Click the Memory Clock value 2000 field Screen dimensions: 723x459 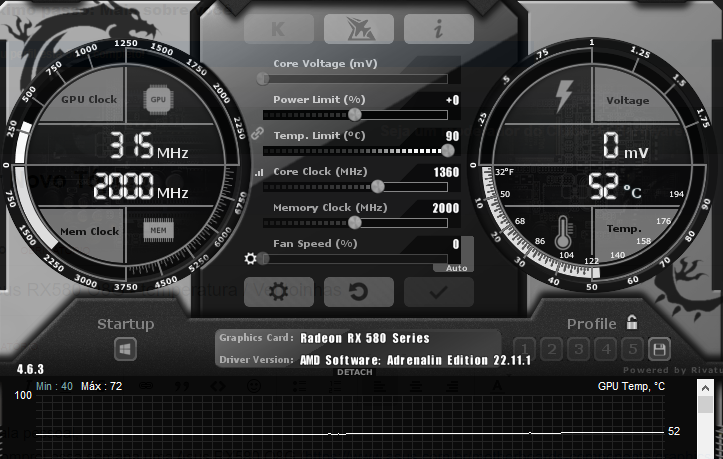445,208
